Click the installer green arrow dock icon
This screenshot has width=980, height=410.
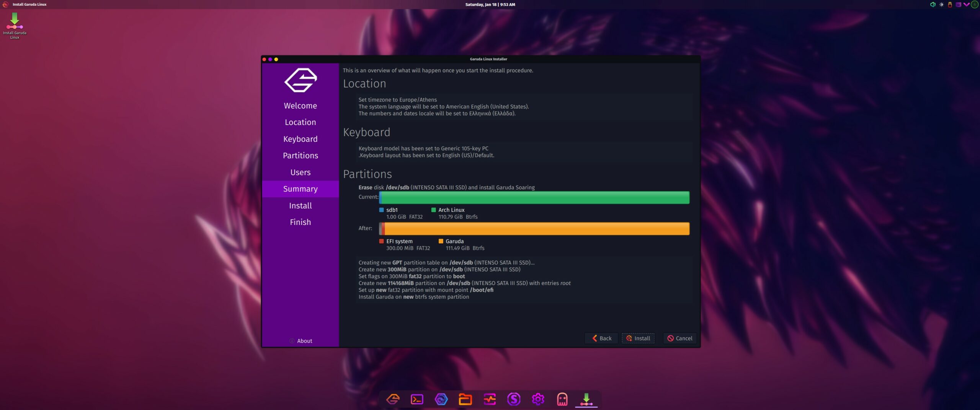tap(586, 399)
